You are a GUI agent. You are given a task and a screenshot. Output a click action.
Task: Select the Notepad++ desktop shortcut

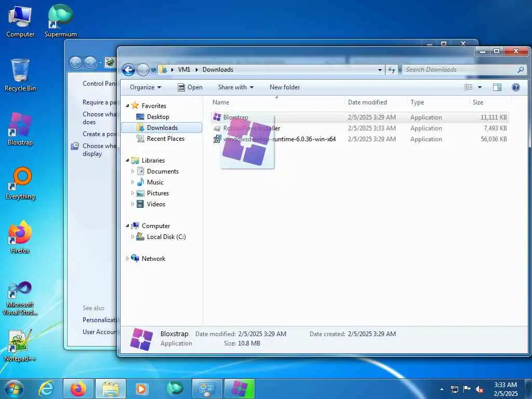[20, 345]
